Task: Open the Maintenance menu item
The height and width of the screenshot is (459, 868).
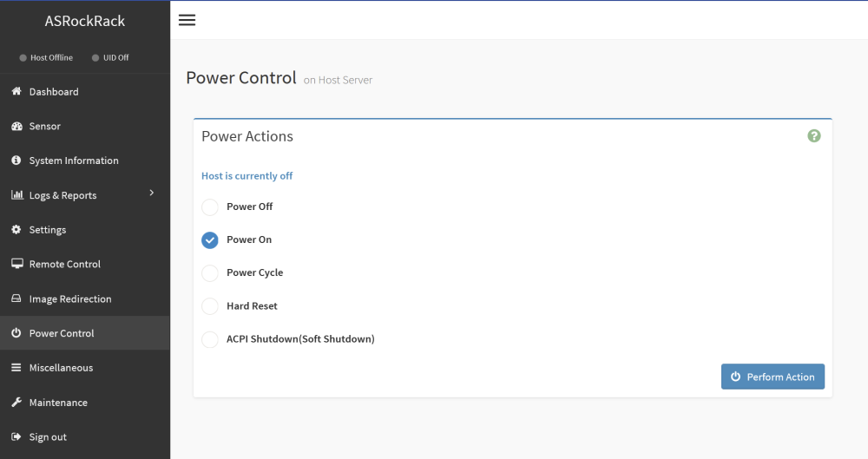Action: point(85,402)
